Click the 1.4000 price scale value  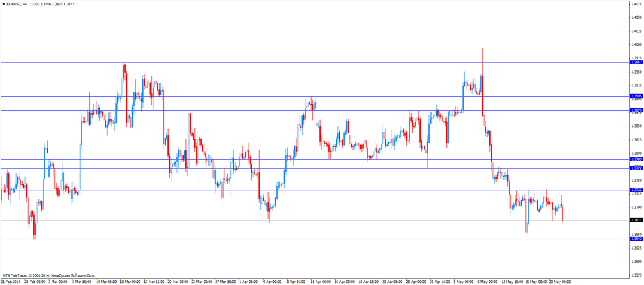pyautogui.click(x=637, y=45)
